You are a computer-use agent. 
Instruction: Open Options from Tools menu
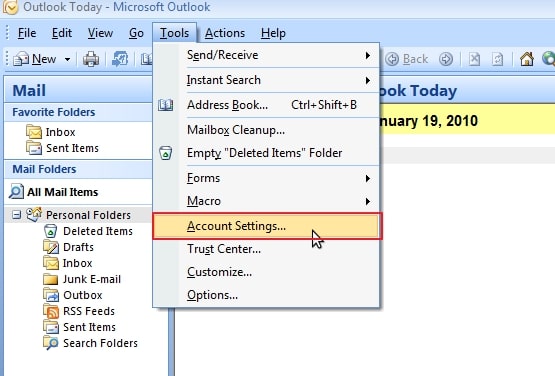[x=266, y=295]
